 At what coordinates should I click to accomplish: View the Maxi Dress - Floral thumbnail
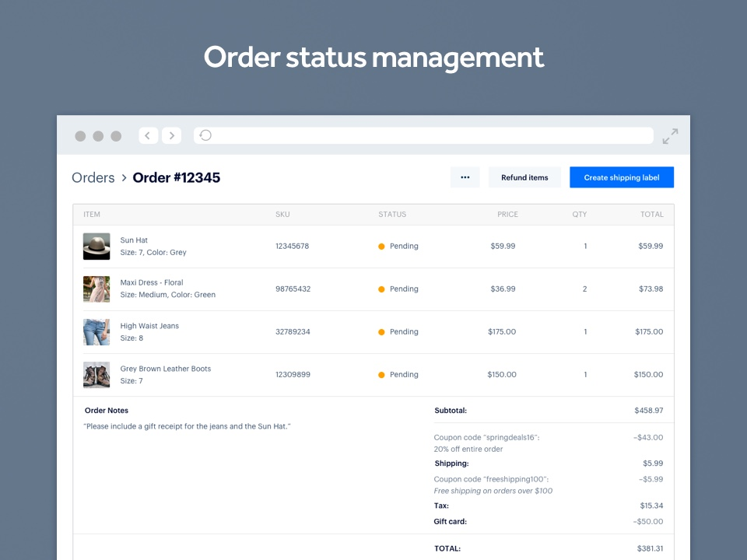coord(96,289)
